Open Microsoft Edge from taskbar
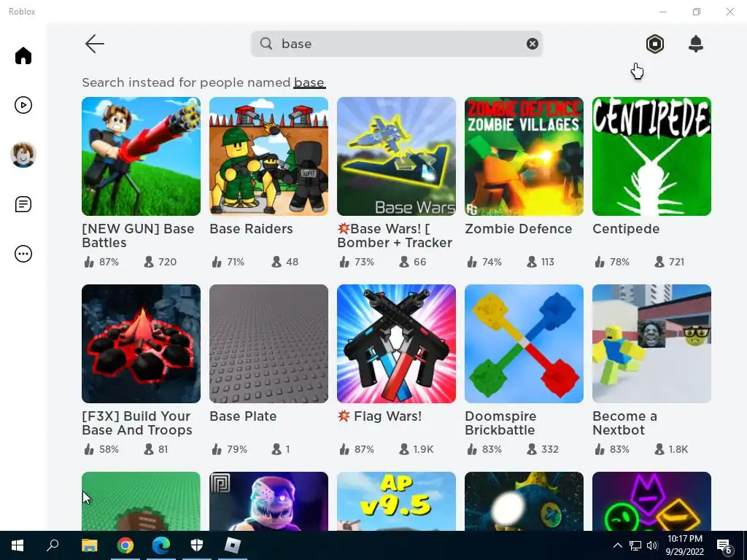 tap(161, 545)
